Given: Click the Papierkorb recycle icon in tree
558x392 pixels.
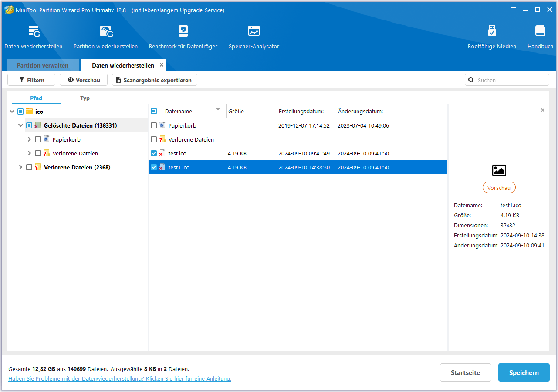Looking at the screenshot, I should (47, 139).
